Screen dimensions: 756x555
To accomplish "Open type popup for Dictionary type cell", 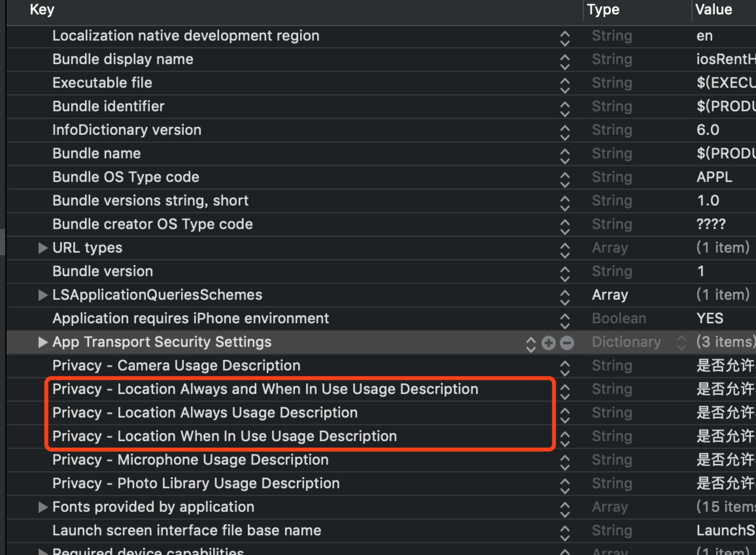I will coord(681,343).
